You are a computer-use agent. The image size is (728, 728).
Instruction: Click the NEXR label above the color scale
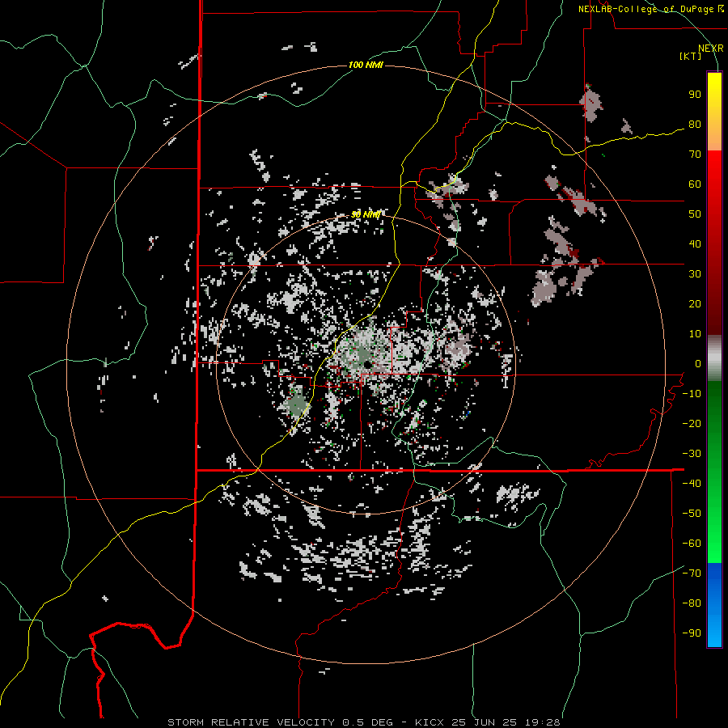pyautogui.click(x=711, y=49)
